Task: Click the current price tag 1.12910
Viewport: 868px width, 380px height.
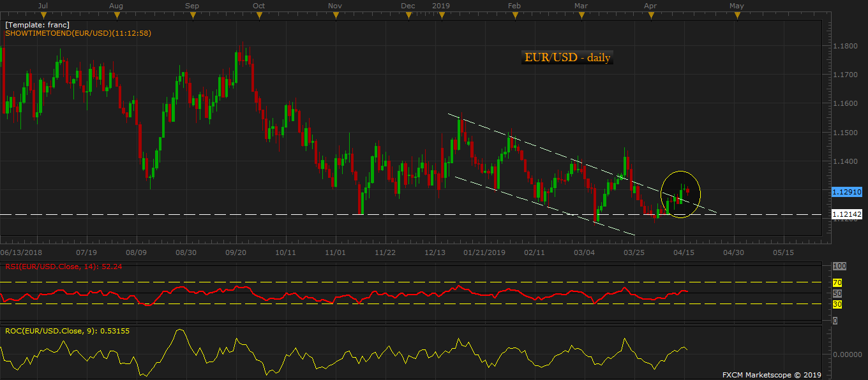Action: click(x=847, y=191)
